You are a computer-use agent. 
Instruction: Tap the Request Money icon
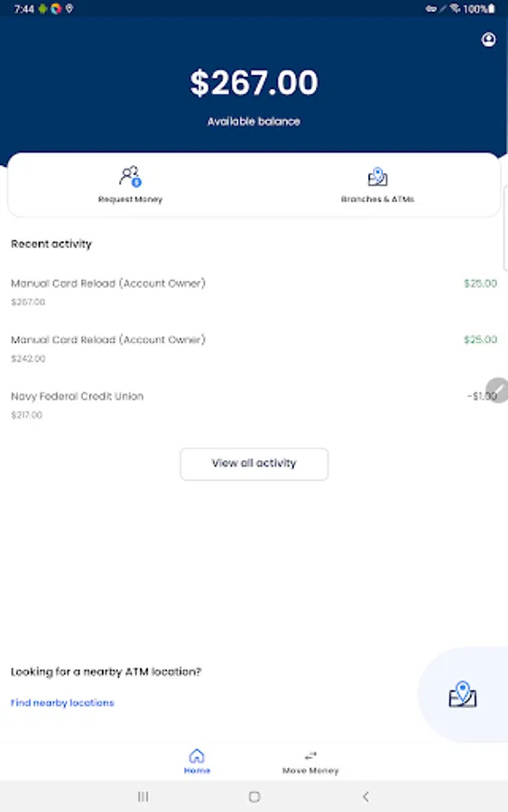pyautogui.click(x=131, y=177)
